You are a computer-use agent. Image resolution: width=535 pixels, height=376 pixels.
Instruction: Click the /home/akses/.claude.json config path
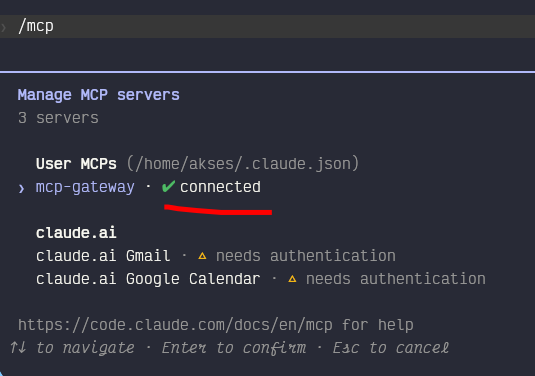[x=243, y=163]
